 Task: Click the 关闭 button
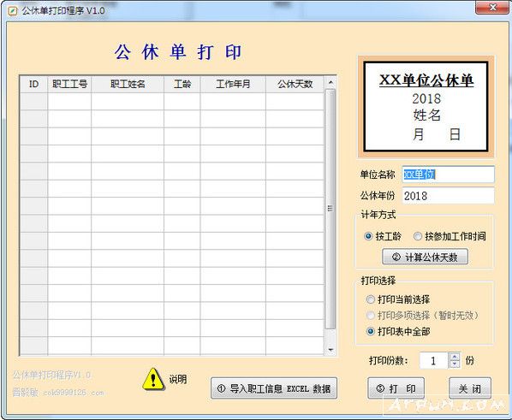470,388
